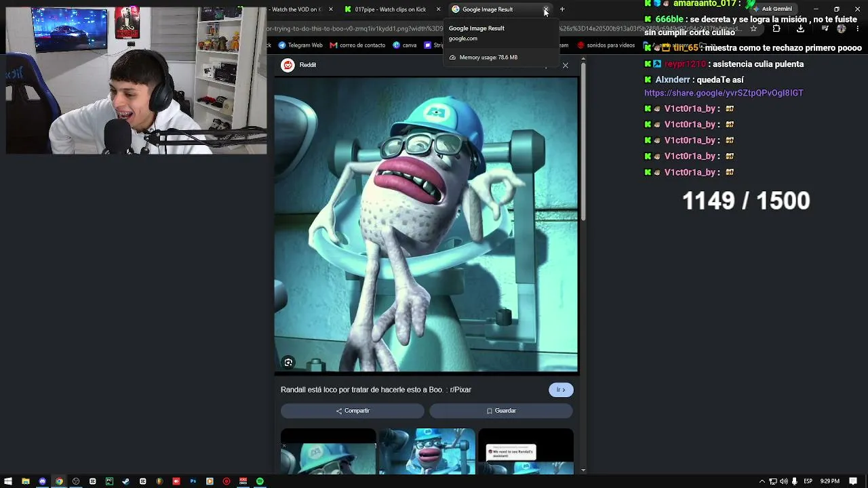Open the sonidos para videos bookmark
This screenshot has height=488, width=868.
coord(606,45)
